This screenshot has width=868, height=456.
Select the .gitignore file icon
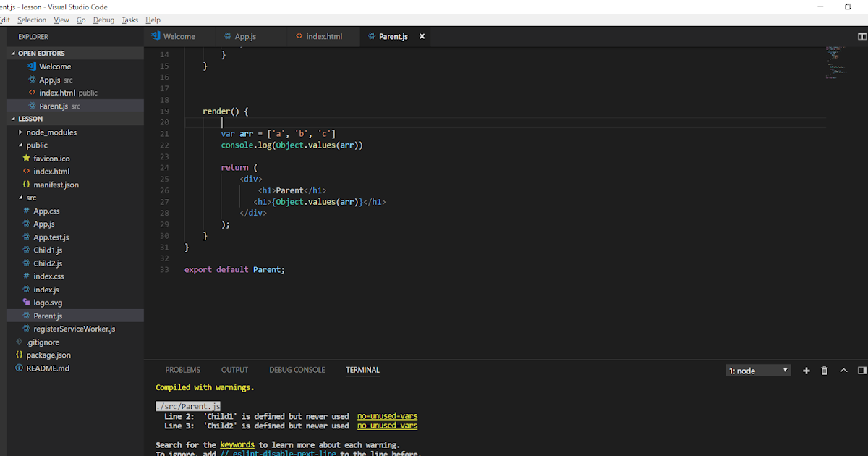20,342
